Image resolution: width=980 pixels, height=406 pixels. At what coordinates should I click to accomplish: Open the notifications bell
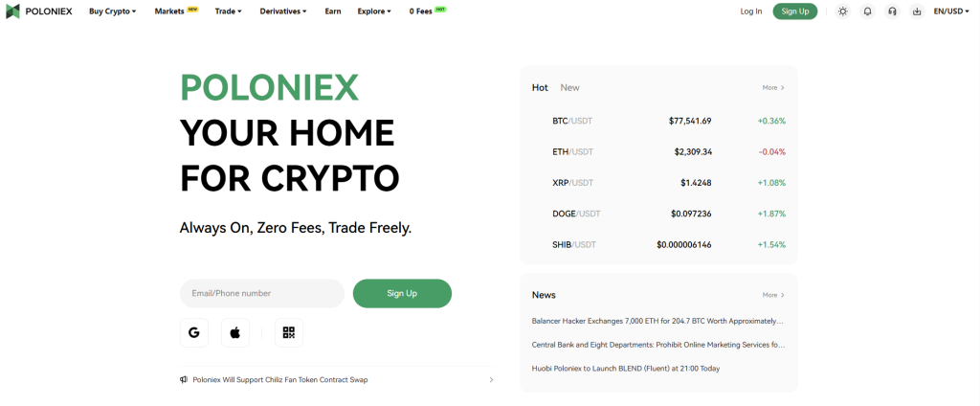coord(867,11)
